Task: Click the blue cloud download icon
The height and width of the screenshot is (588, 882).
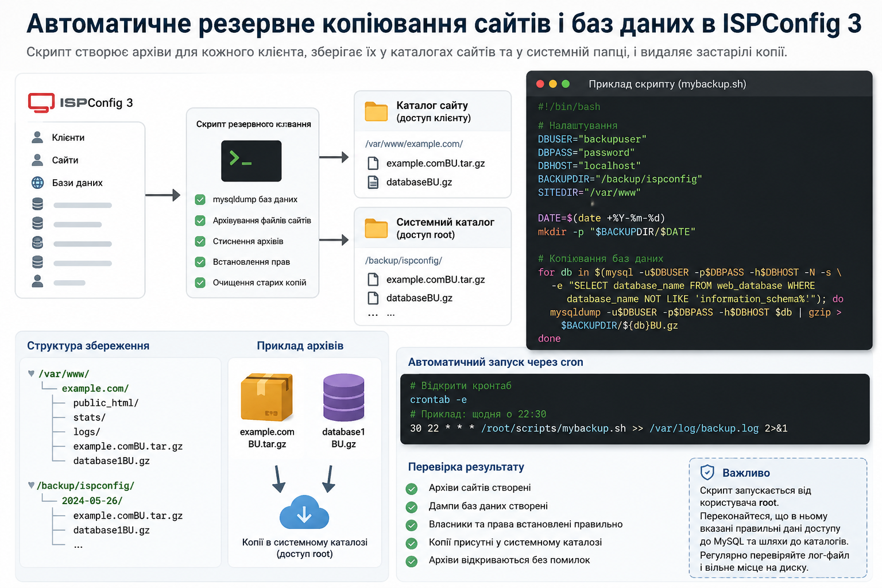Action: click(304, 512)
